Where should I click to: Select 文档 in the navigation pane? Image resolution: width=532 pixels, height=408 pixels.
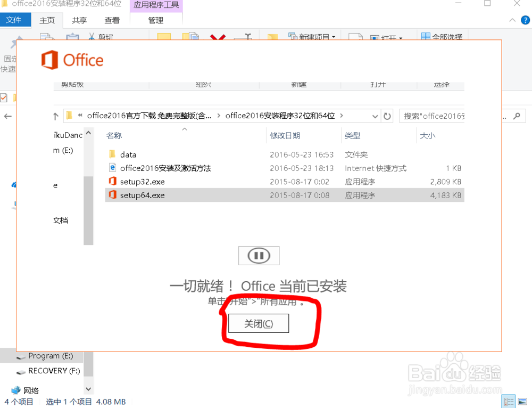(61, 221)
